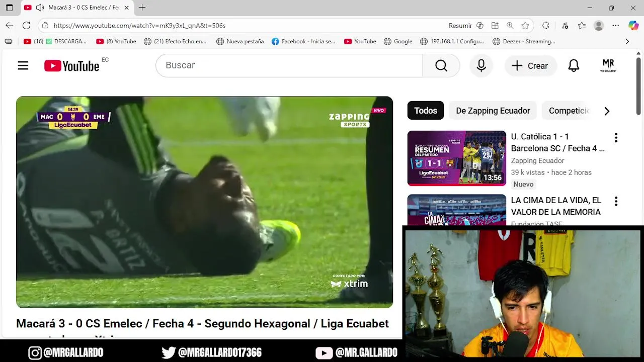The image size is (644, 362).
Task: Open the Efecto Echo en... bookmark
Action: click(175, 41)
